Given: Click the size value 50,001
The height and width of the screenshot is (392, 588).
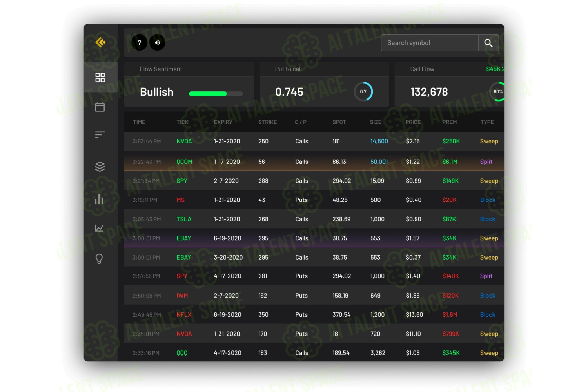Looking at the screenshot, I should [379, 162].
